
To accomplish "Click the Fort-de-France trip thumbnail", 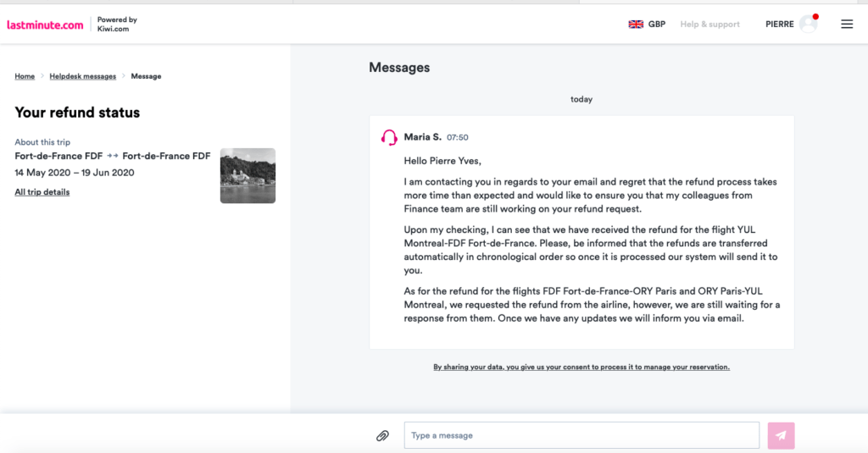I will click(x=248, y=175).
